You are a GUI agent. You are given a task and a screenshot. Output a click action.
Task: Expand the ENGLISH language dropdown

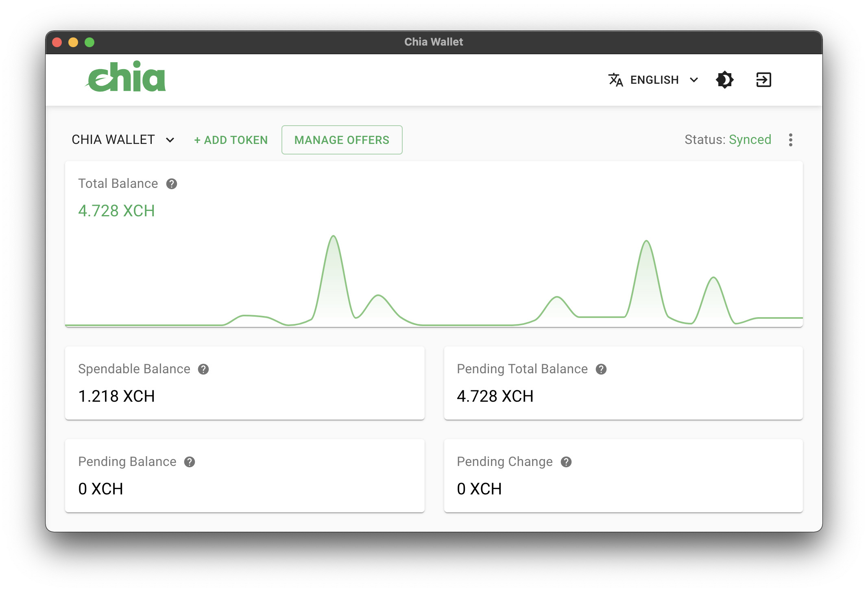(x=653, y=80)
